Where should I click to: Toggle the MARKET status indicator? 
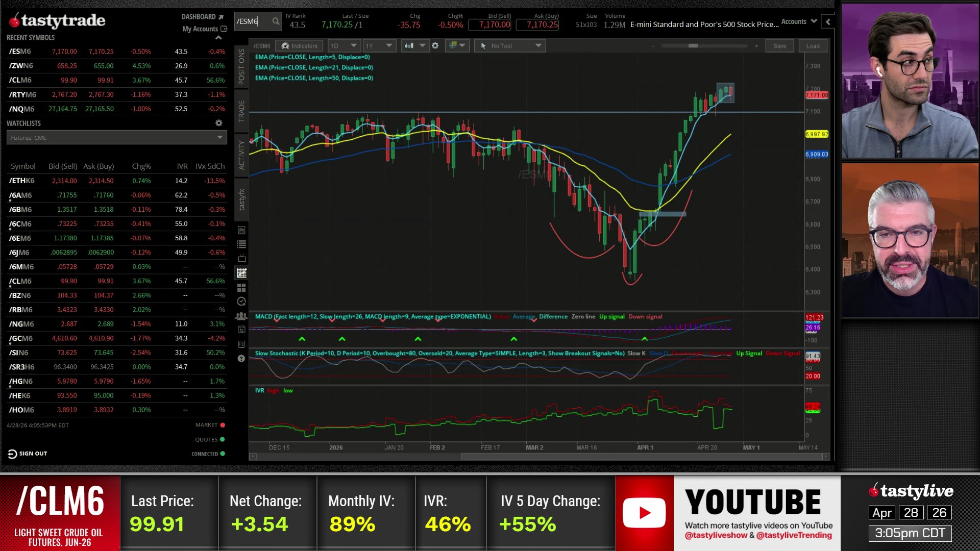coord(223,425)
